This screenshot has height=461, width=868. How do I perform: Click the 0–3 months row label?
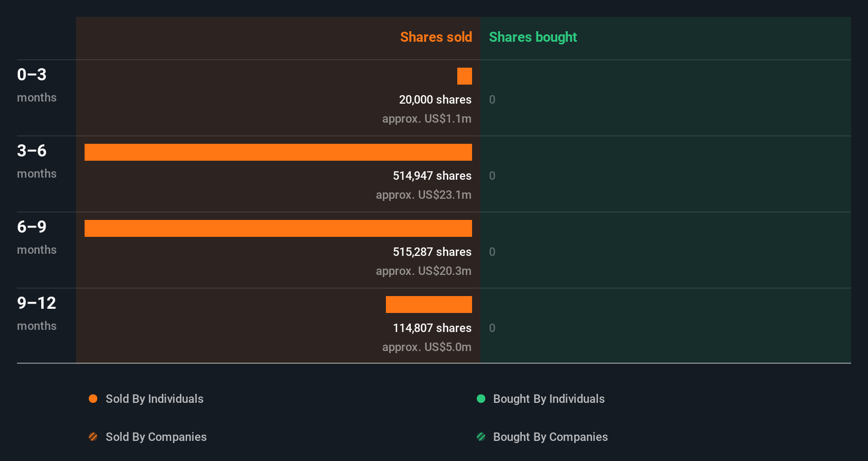coord(36,85)
